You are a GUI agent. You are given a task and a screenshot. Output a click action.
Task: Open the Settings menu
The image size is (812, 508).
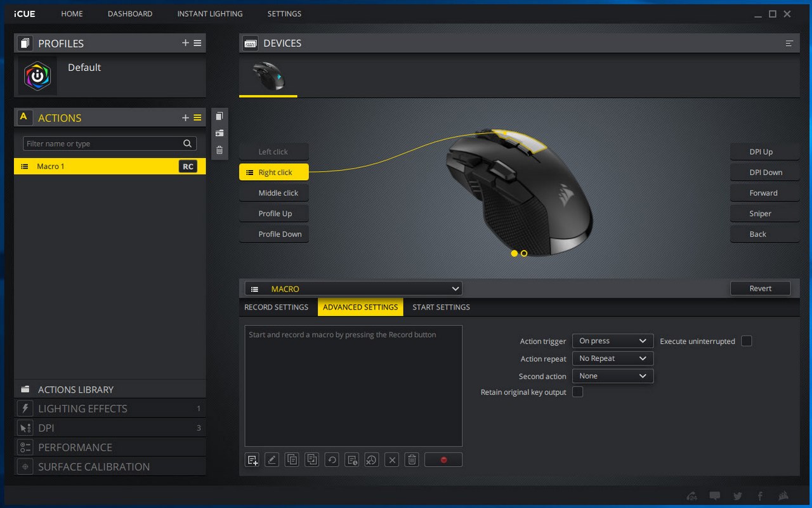[284, 13]
